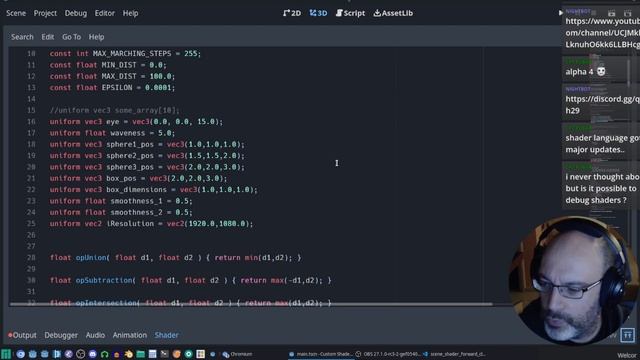Click line number 16 in the gutter
640x360 pixels.
click(x=31, y=122)
